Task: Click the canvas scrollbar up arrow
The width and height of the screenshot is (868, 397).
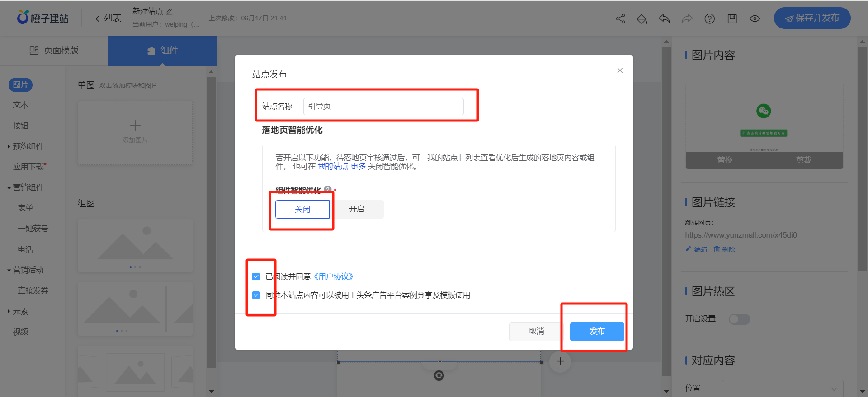Action: click(666, 42)
